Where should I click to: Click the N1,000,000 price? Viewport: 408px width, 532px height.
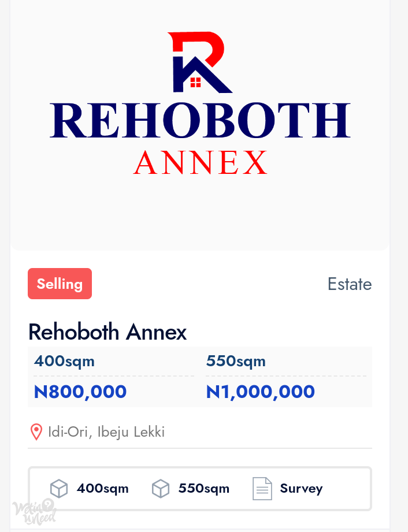pyautogui.click(x=261, y=392)
